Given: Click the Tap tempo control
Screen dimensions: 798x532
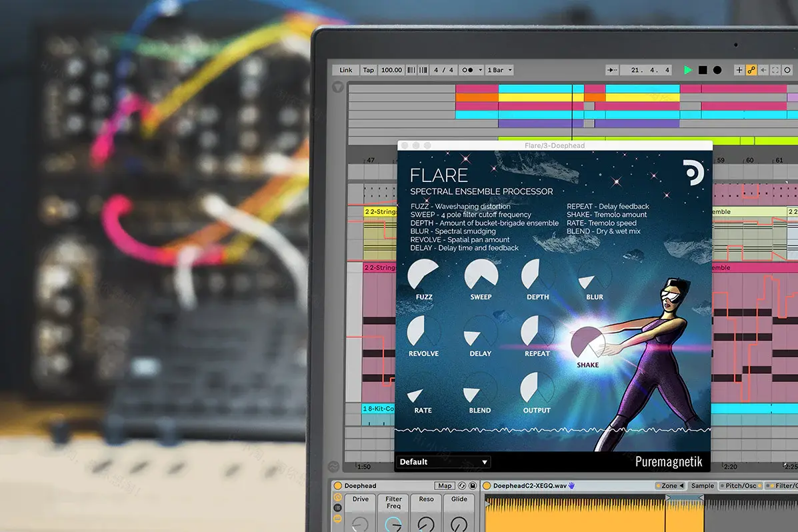Looking at the screenshot, I should coord(368,69).
